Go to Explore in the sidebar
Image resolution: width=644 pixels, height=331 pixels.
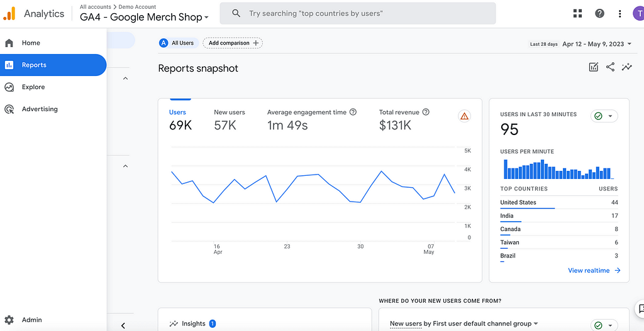click(x=33, y=87)
